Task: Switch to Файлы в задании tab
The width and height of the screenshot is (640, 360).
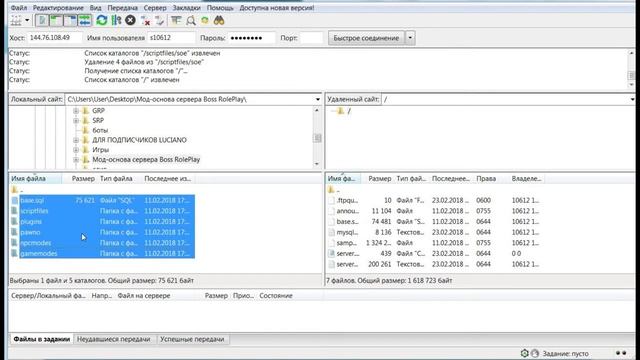Action: tap(42, 339)
